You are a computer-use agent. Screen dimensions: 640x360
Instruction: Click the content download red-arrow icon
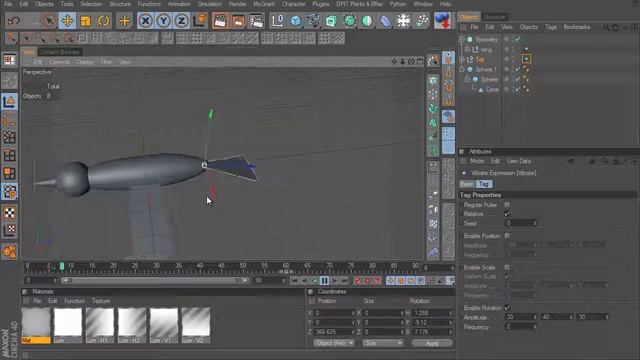(442, 21)
